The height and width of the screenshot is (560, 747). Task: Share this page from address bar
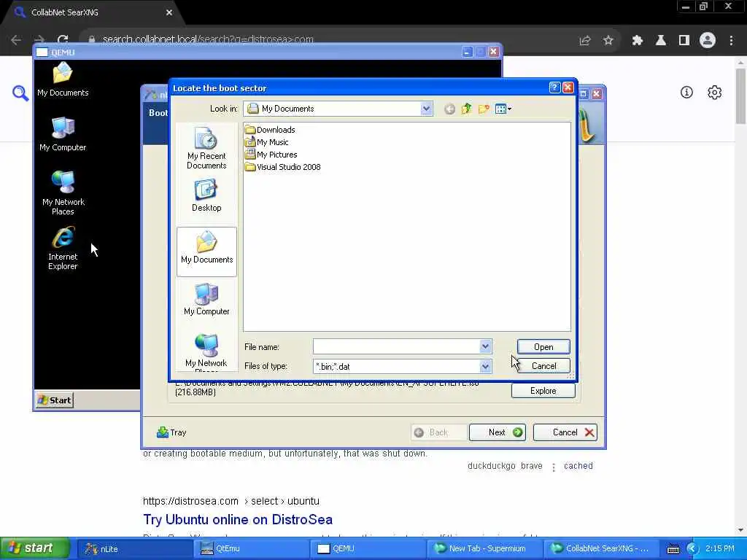585,41
